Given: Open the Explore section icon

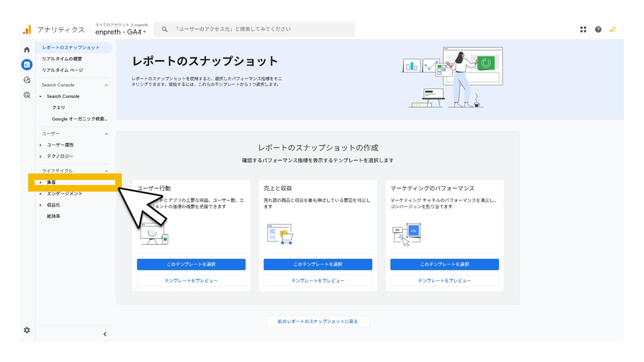Looking at the screenshot, I should coord(27,79).
